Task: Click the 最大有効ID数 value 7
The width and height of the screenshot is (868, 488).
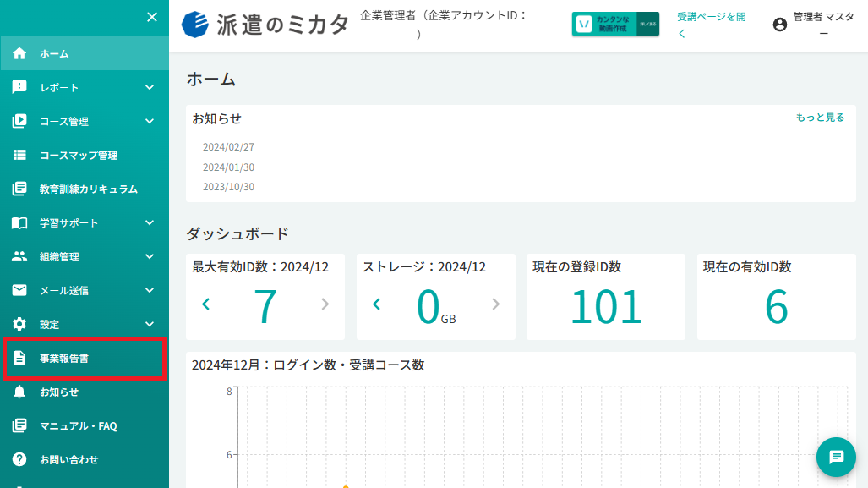Action: coord(265,306)
